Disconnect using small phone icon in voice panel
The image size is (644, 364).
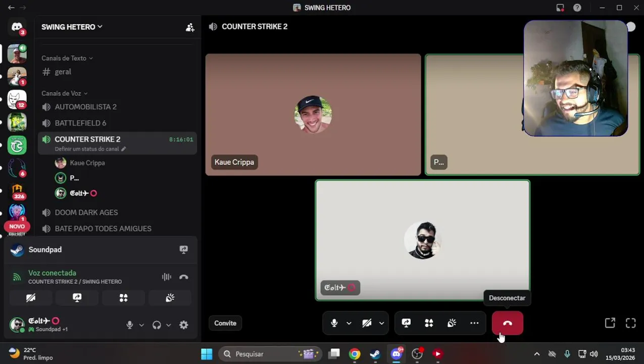[184, 277]
